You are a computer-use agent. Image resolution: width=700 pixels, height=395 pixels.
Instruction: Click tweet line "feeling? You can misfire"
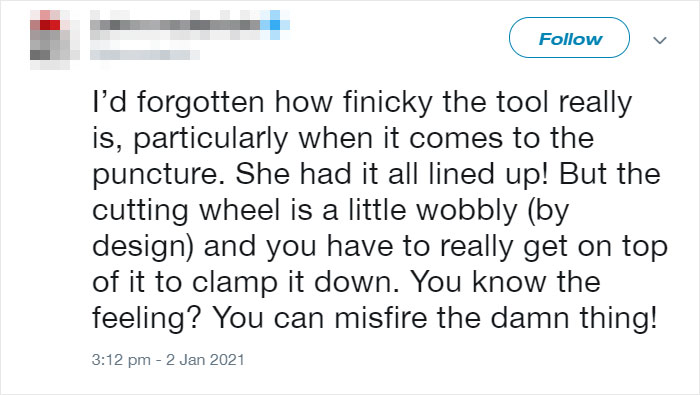click(375, 319)
